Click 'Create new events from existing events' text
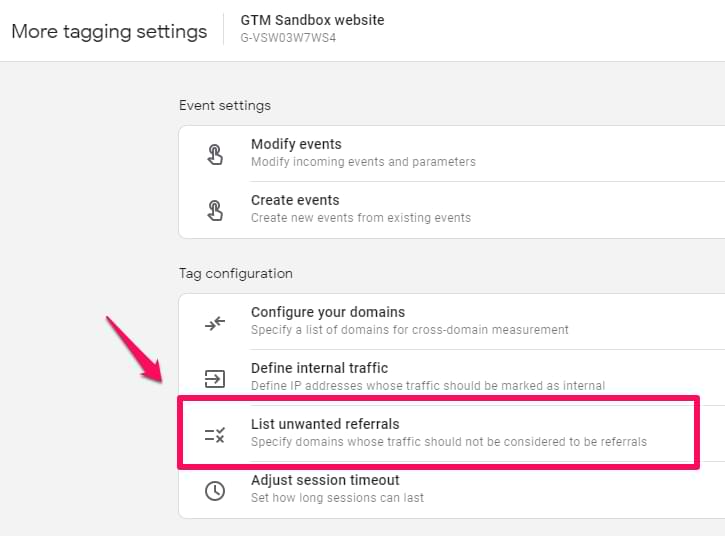This screenshot has height=536, width=725. [x=360, y=218]
